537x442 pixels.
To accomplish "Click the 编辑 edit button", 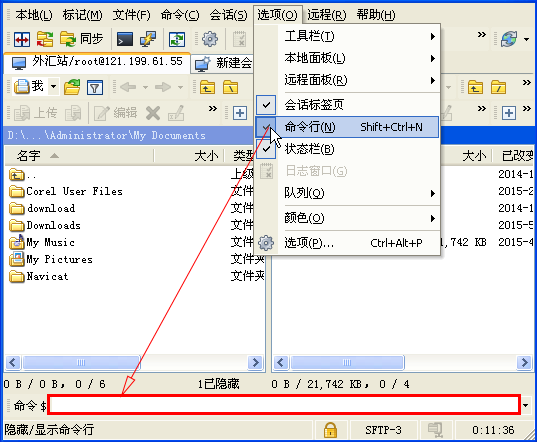I will coord(116,113).
